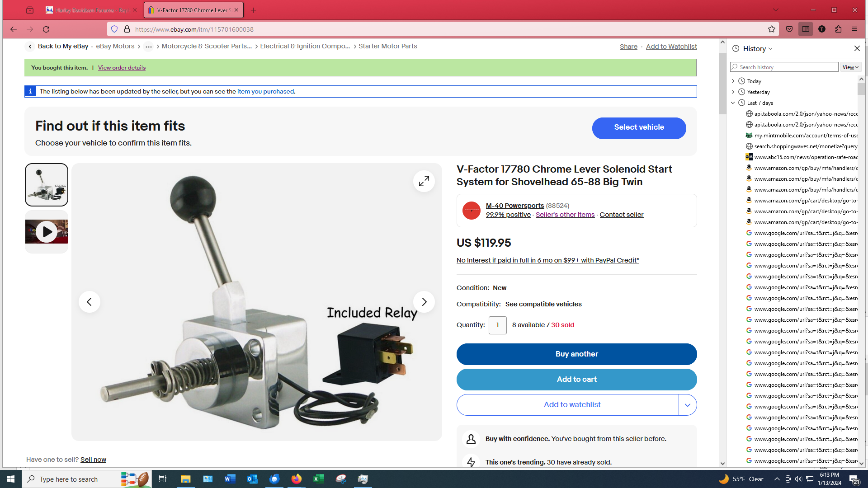Open Firefox application menu hamburger
This screenshot has width=868, height=488.
(854, 29)
